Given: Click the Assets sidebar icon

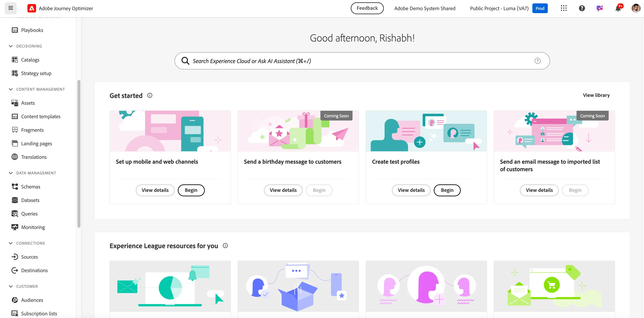Looking at the screenshot, I should tap(15, 103).
